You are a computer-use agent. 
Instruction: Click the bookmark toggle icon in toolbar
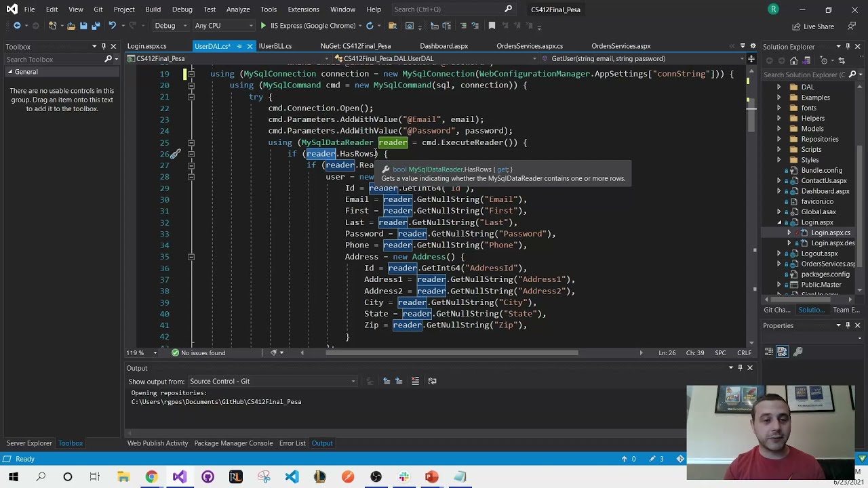(x=492, y=26)
